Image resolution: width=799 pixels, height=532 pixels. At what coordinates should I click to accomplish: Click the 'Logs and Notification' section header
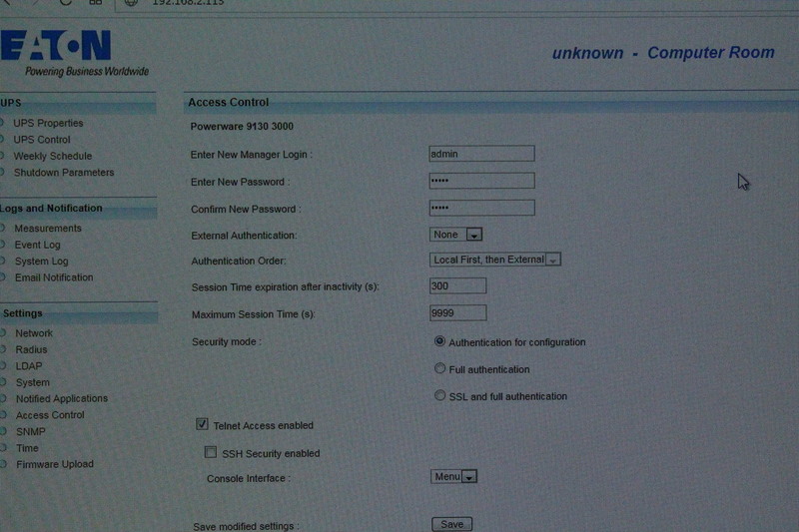51,209
